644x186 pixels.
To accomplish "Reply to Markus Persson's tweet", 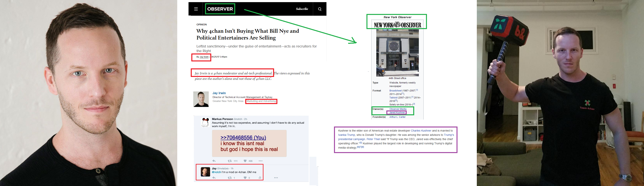I will click(x=214, y=161).
